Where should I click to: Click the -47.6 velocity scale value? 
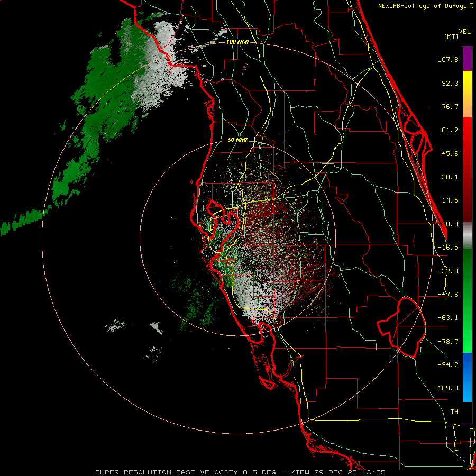pos(448,295)
